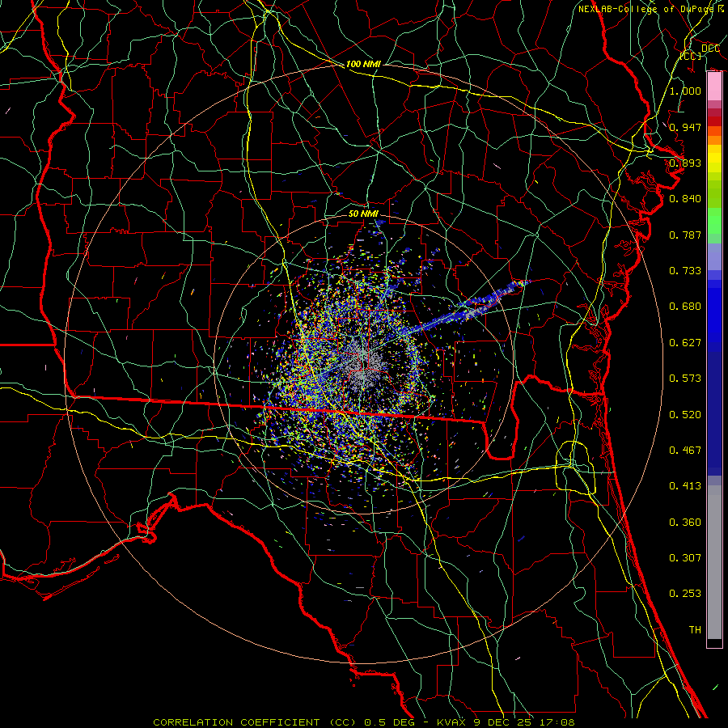728x728 pixels.
Task: Click the 50 NMI range ring label
Action: tap(363, 214)
